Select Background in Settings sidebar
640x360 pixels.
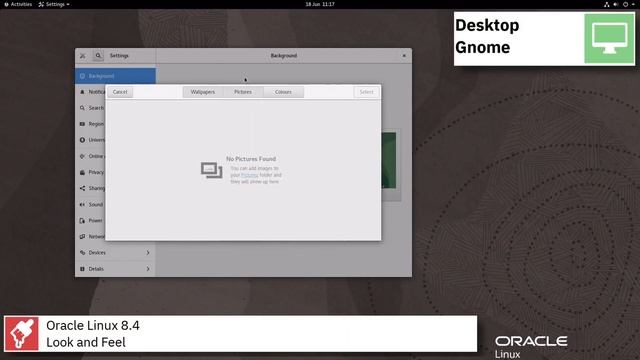(116, 76)
